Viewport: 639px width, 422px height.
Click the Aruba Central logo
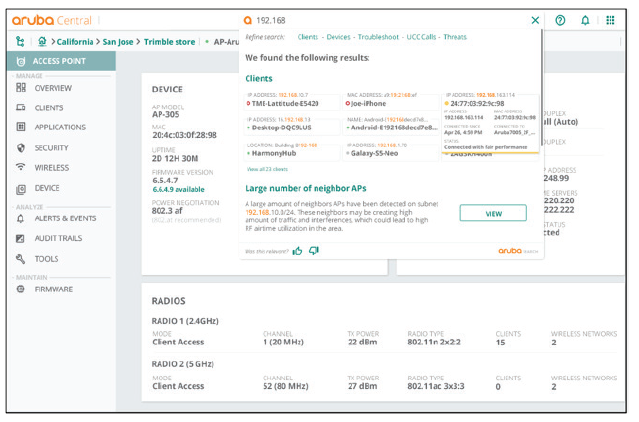52,20
